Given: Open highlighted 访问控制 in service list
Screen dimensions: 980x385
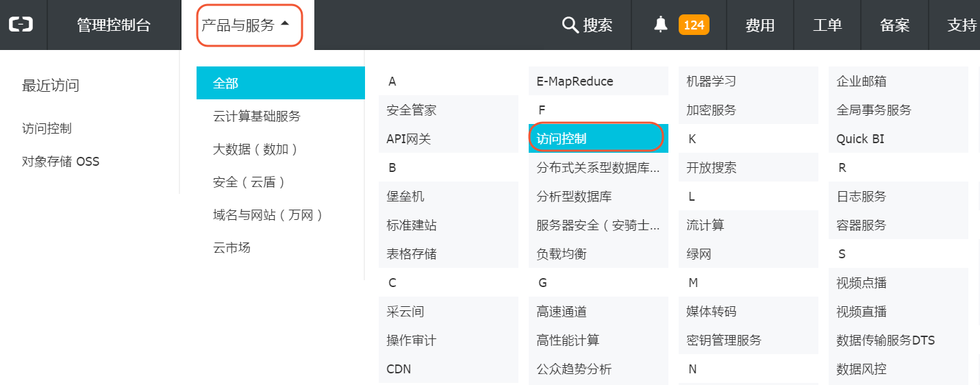Looking at the screenshot, I should (x=599, y=138).
